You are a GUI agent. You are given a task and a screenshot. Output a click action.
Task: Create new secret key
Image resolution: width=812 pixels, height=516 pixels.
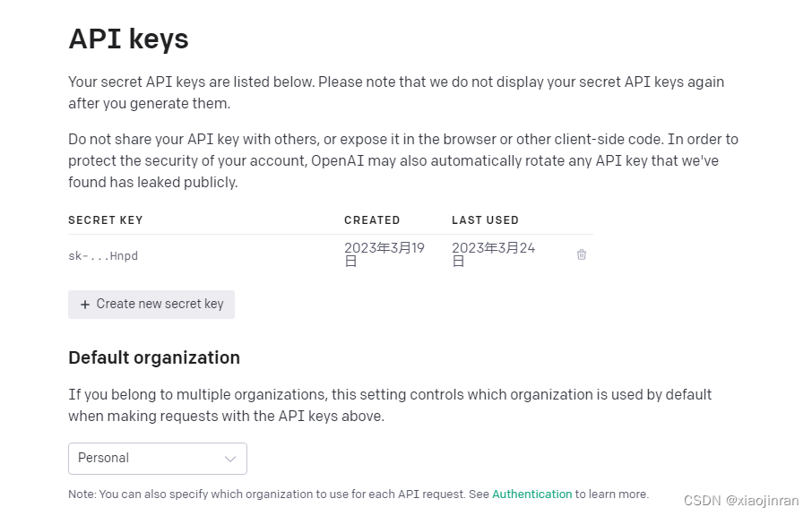tap(151, 305)
